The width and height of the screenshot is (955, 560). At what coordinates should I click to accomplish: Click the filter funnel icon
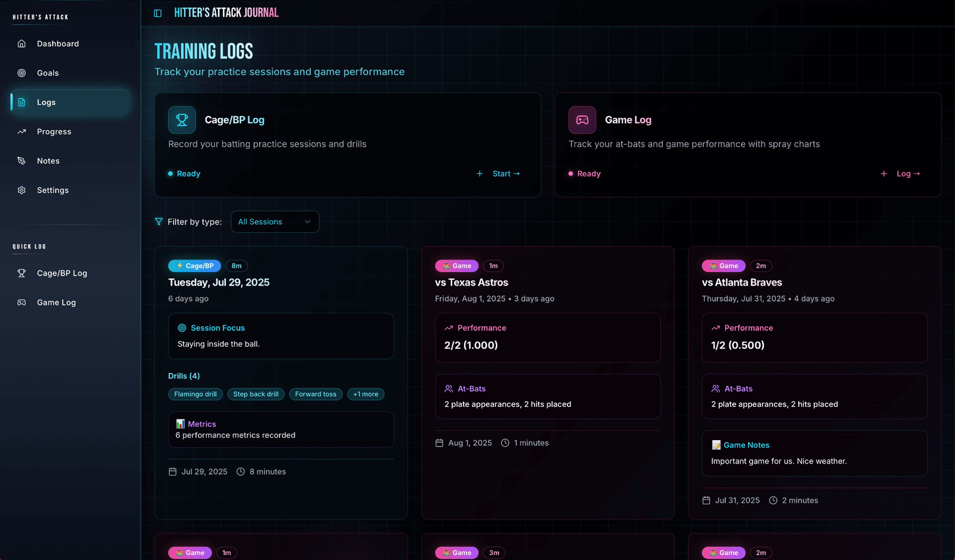point(159,222)
